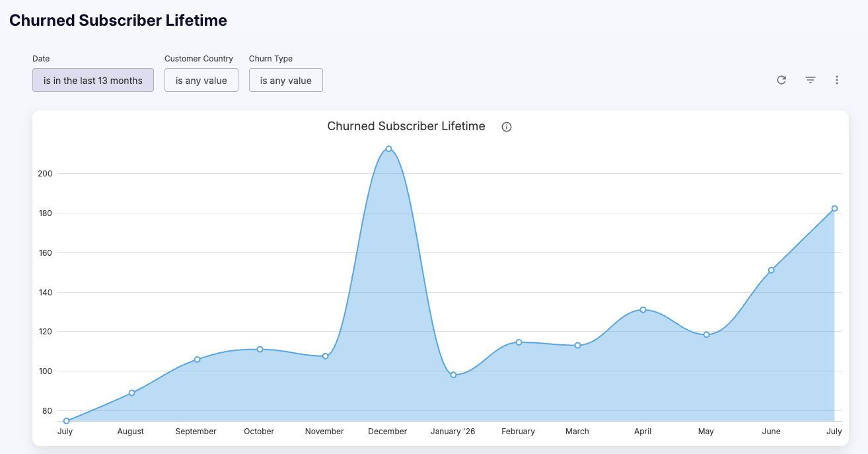Click the Churned Subscriber Lifetime page heading

click(x=118, y=20)
